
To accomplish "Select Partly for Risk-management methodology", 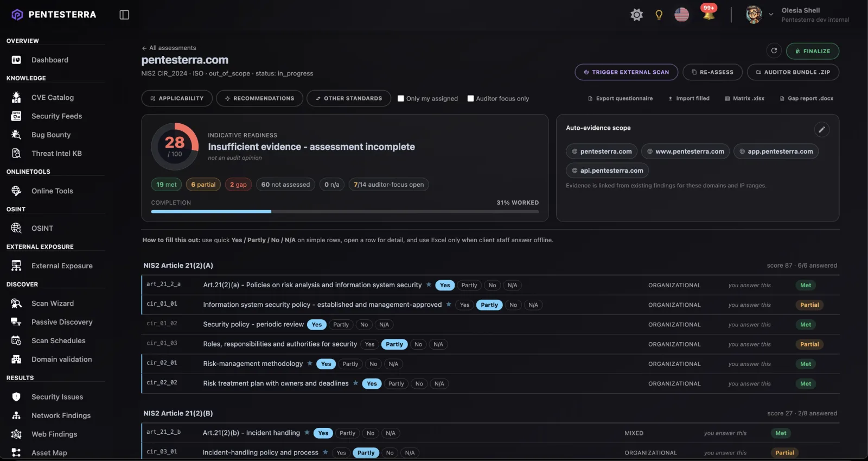I will click(x=350, y=364).
